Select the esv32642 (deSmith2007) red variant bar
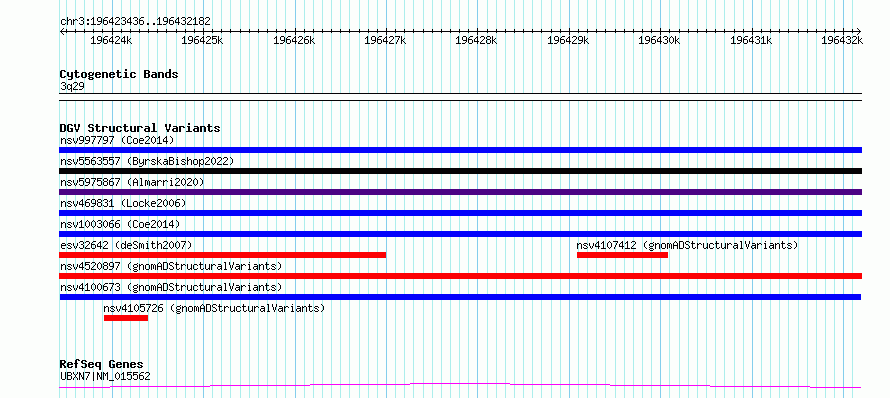This screenshot has height=398, width=890. point(223,255)
